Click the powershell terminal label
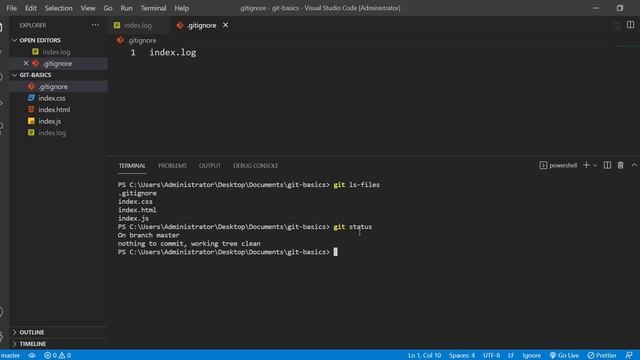The height and width of the screenshot is (360, 640). pyautogui.click(x=558, y=165)
